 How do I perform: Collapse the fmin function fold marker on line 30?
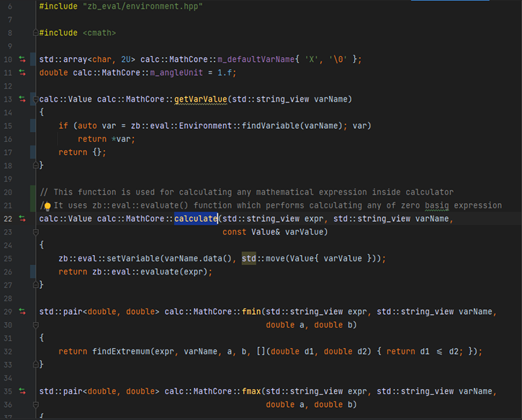tap(34, 325)
